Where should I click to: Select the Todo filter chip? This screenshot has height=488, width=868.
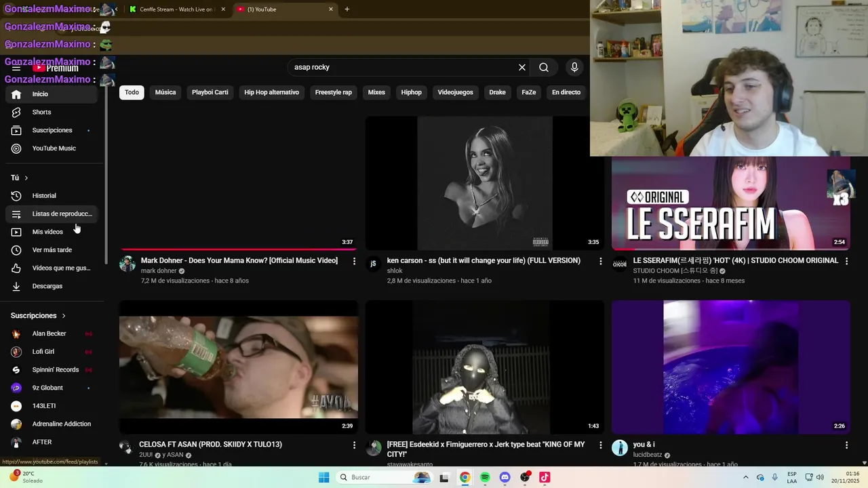pos(132,92)
